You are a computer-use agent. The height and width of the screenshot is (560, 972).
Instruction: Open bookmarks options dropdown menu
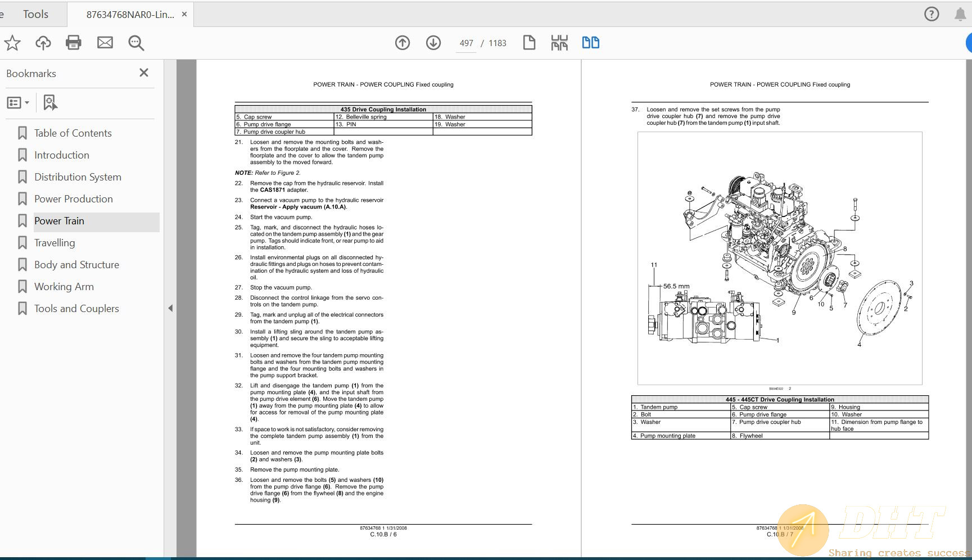[x=18, y=103]
